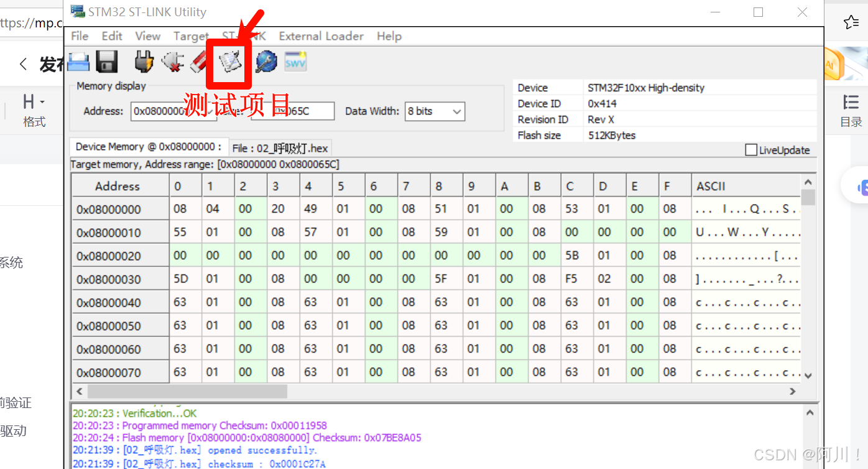Go back using browser page back arrow
This screenshot has width=868, height=469.
[23, 63]
